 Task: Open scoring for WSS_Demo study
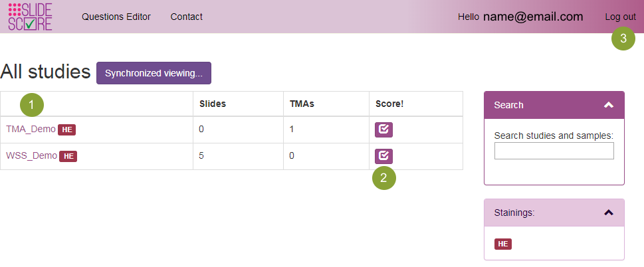point(383,156)
